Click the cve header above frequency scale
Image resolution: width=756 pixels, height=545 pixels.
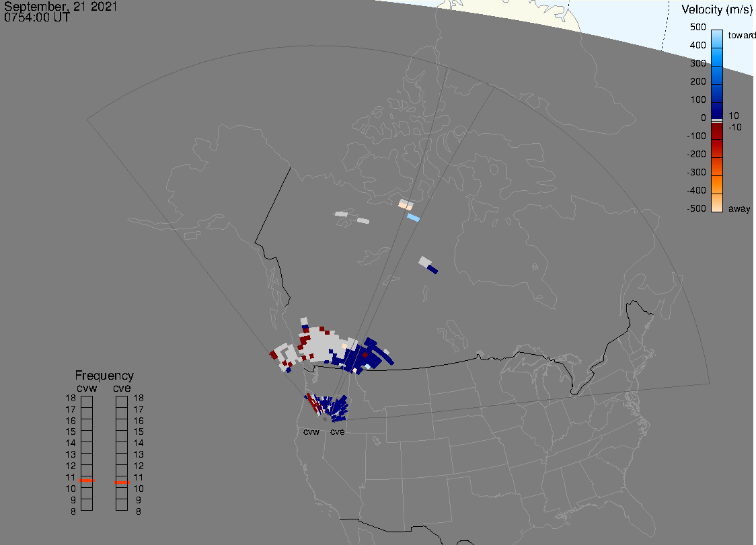pyautogui.click(x=122, y=388)
